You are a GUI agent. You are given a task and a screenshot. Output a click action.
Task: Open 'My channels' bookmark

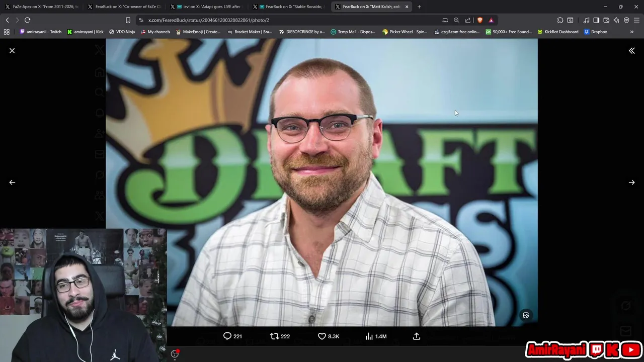(155, 32)
